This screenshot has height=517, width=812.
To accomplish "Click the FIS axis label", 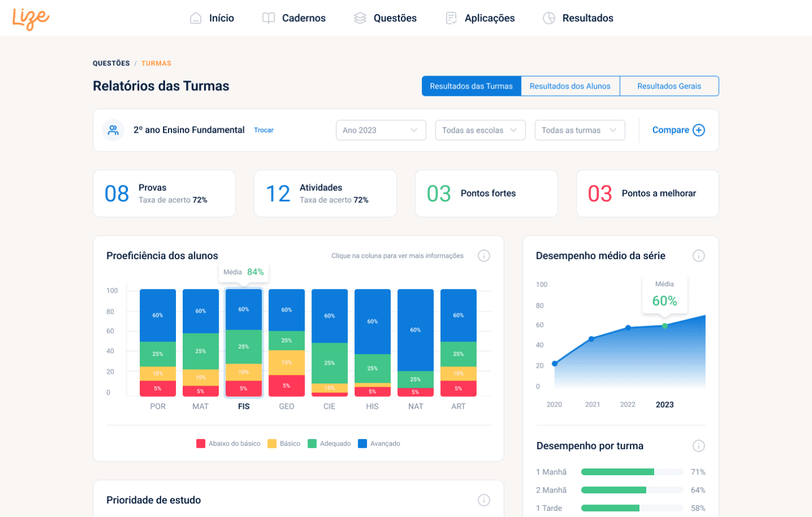I will [244, 406].
